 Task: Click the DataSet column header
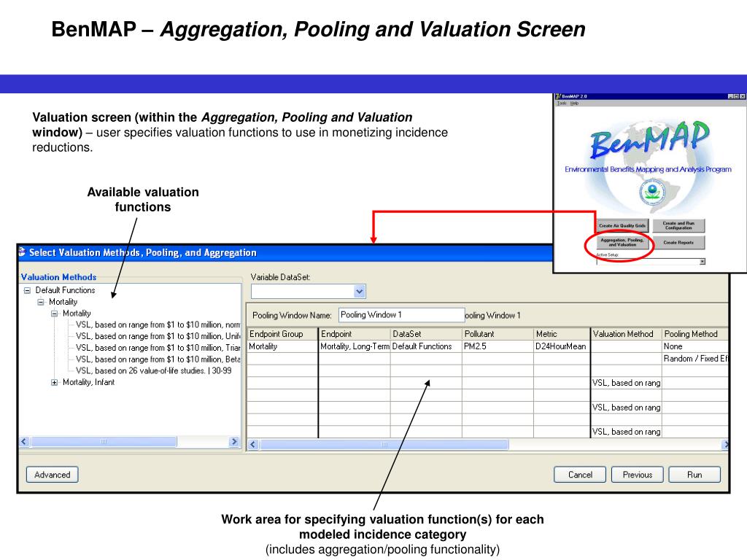coord(426,334)
